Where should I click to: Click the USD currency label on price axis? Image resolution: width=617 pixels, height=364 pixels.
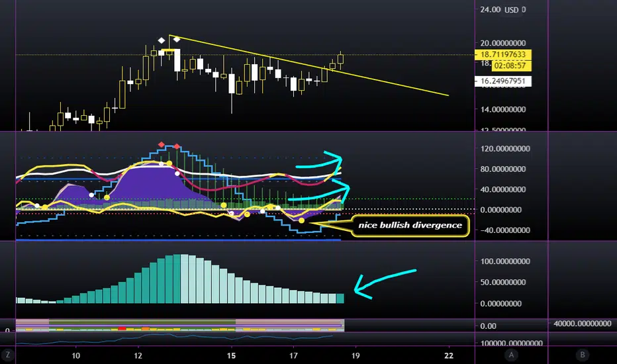click(x=511, y=9)
